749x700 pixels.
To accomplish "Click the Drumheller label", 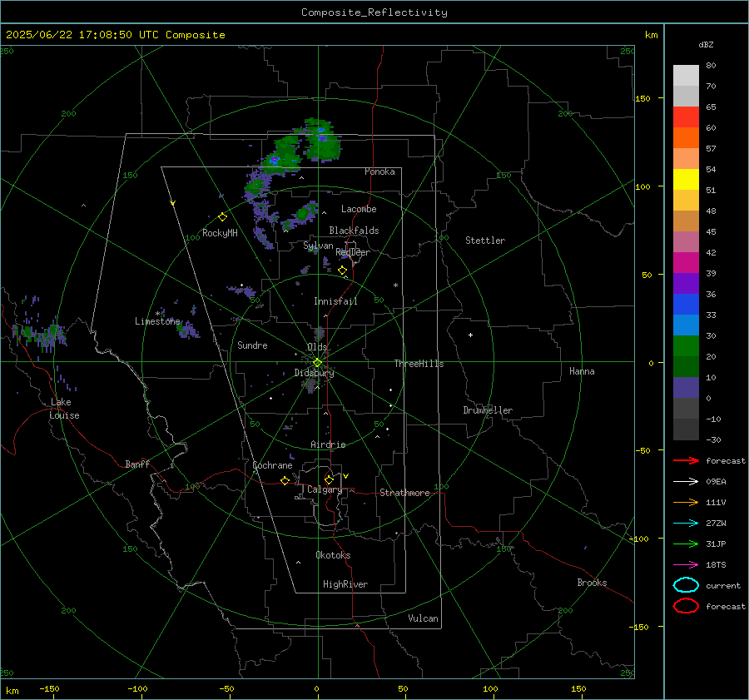I will [x=488, y=410].
